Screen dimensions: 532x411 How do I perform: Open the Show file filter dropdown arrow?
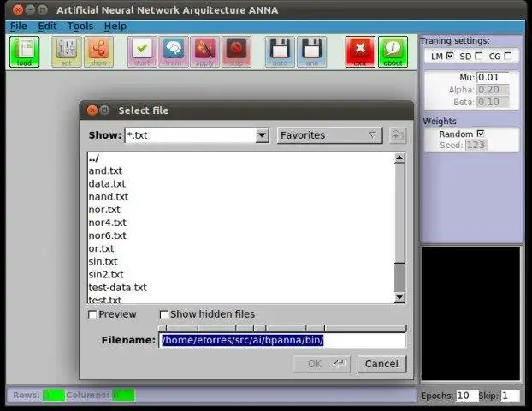pyautogui.click(x=262, y=135)
